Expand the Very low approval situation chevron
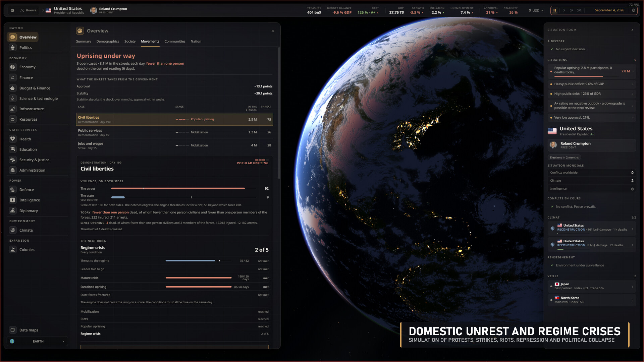Screen dimensions: 644x362 [633, 118]
